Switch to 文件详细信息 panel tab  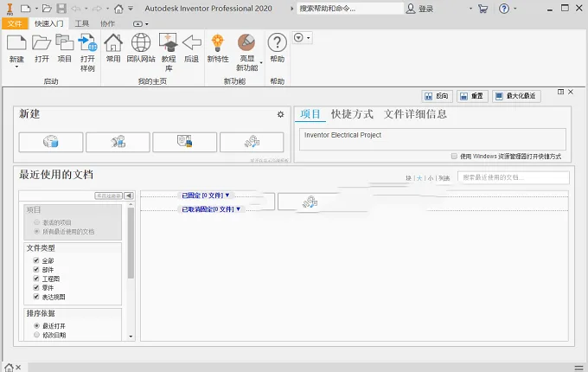pos(415,114)
